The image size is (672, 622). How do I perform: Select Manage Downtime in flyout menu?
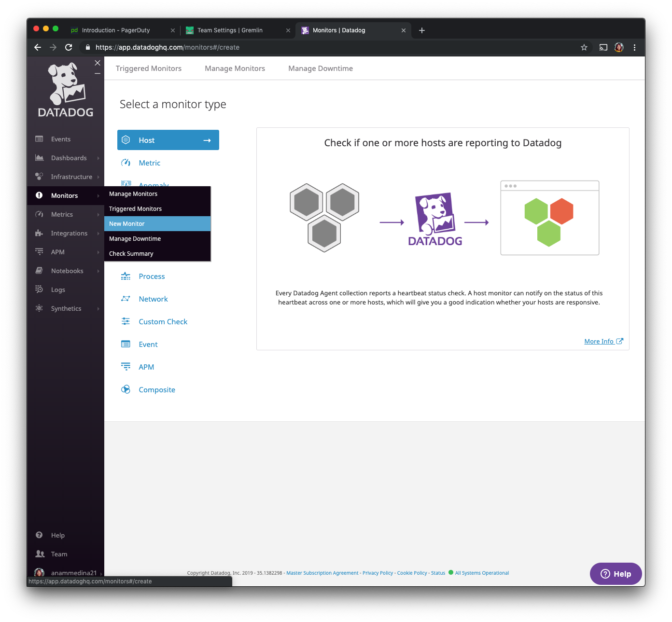pos(157,238)
